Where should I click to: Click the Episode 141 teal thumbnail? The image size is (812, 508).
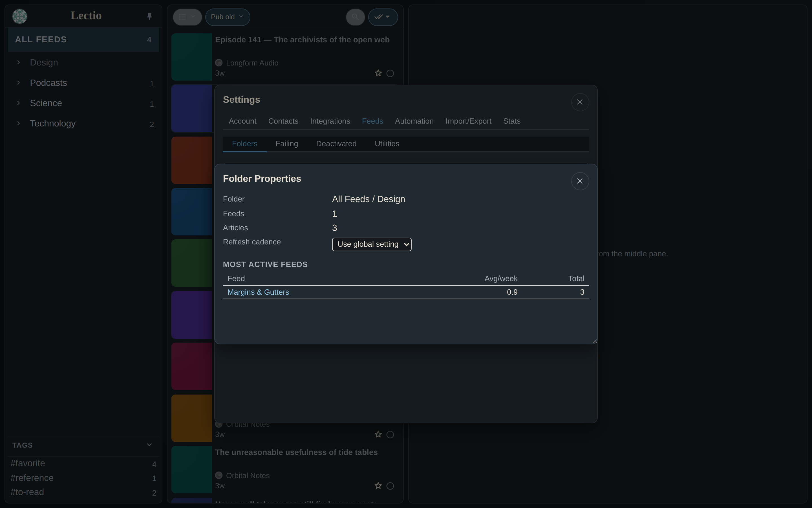coord(192,57)
